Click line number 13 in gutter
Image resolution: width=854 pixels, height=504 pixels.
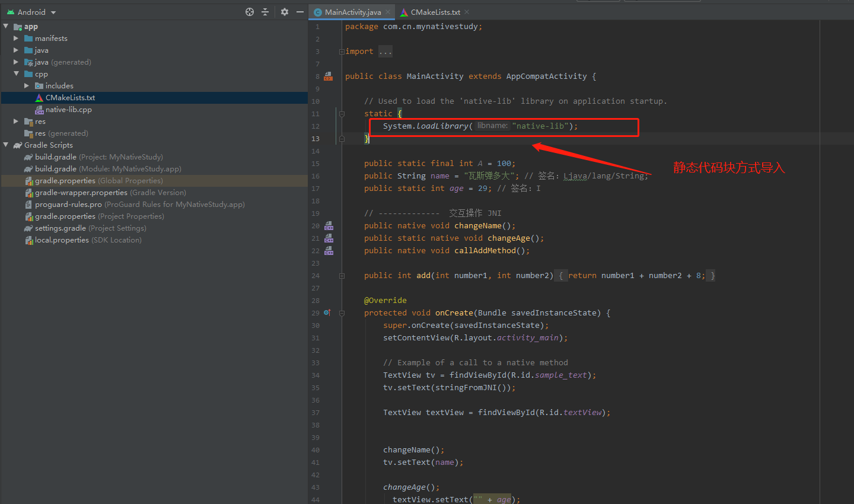316,138
